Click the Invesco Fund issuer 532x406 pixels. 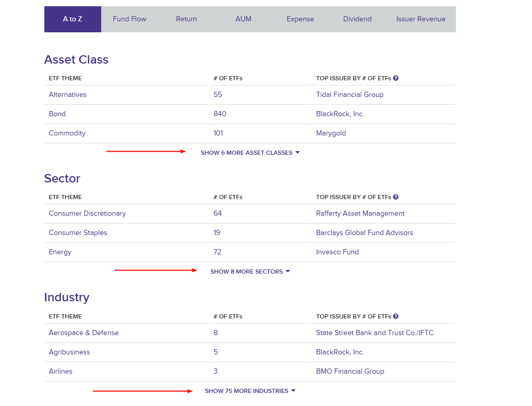coord(337,252)
